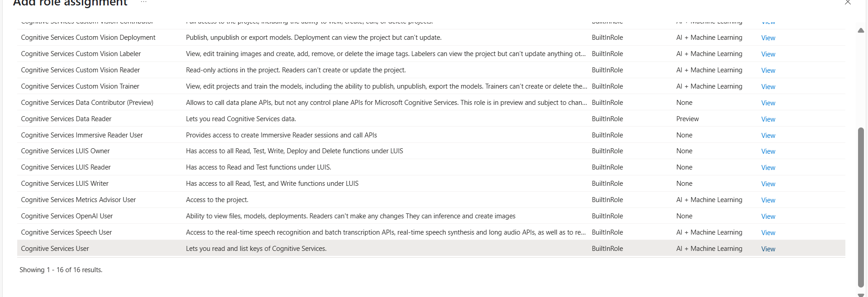View Cognitive Services LUIS Reader details

pos(768,168)
